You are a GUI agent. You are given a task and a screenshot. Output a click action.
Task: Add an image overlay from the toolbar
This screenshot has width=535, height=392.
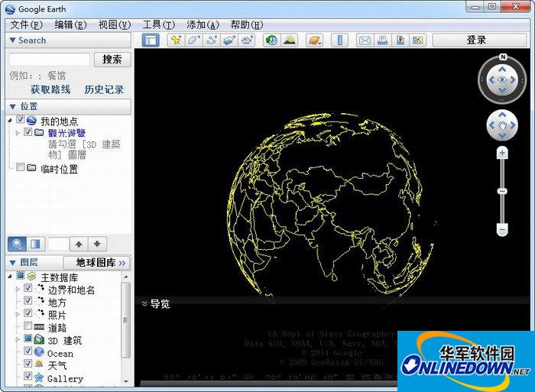229,40
